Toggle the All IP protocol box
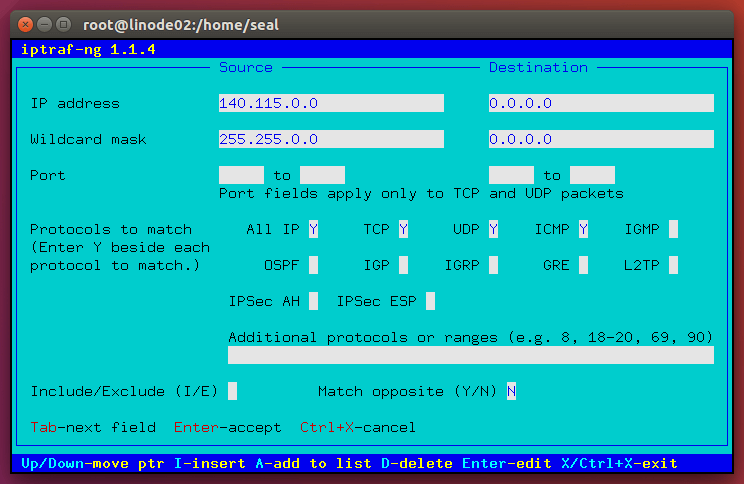This screenshot has height=484, width=744. point(313,229)
